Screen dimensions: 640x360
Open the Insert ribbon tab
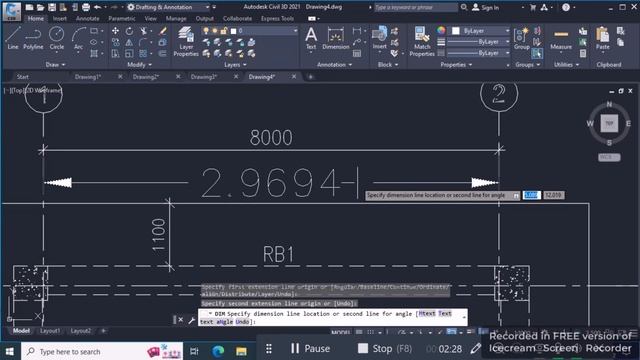point(60,18)
